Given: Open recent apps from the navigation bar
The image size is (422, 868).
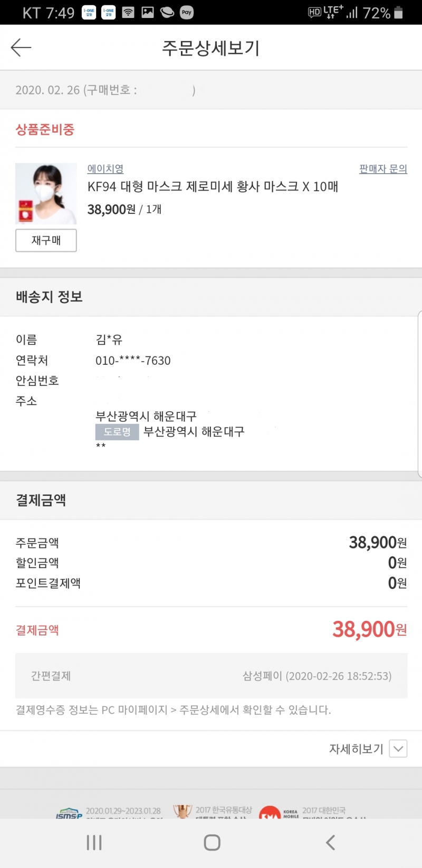Looking at the screenshot, I should [x=94, y=843].
